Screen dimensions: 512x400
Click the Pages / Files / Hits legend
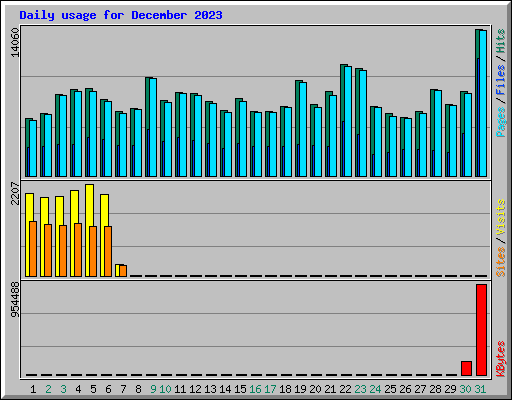500,83
